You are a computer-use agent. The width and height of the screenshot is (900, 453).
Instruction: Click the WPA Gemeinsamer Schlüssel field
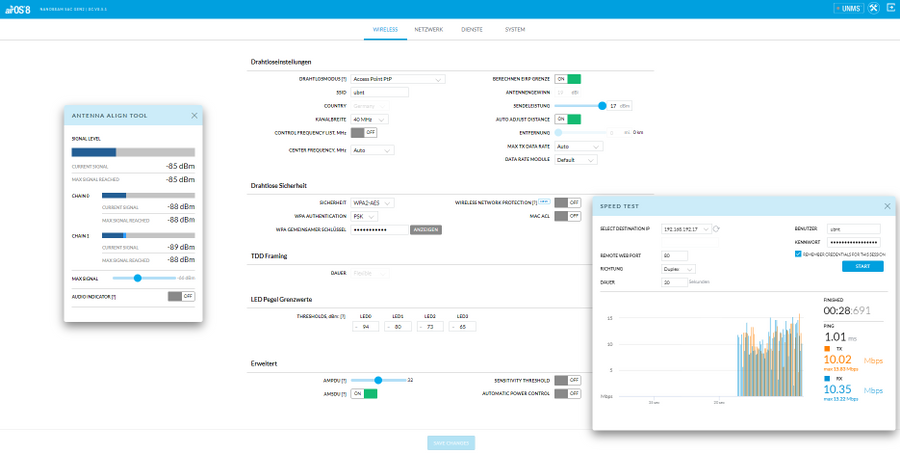[x=379, y=230]
